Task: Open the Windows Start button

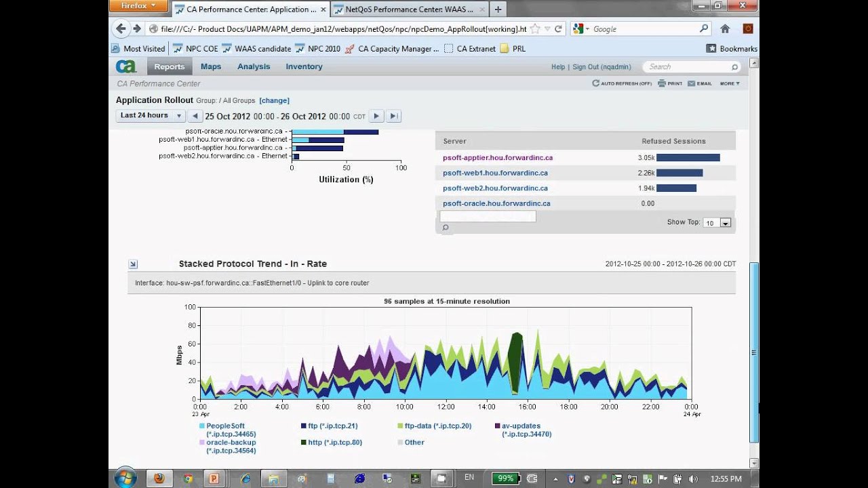Action: 125,478
